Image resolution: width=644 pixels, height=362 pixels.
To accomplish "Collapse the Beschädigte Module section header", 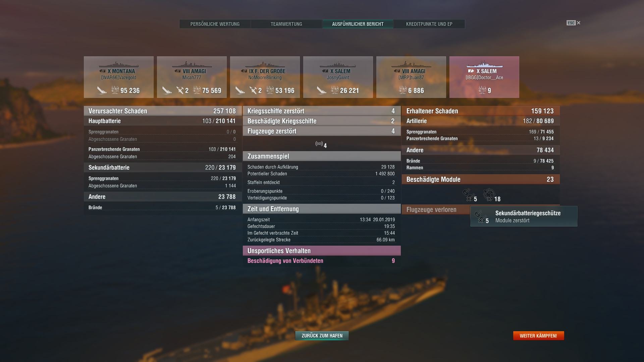I will click(x=481, y=179).
